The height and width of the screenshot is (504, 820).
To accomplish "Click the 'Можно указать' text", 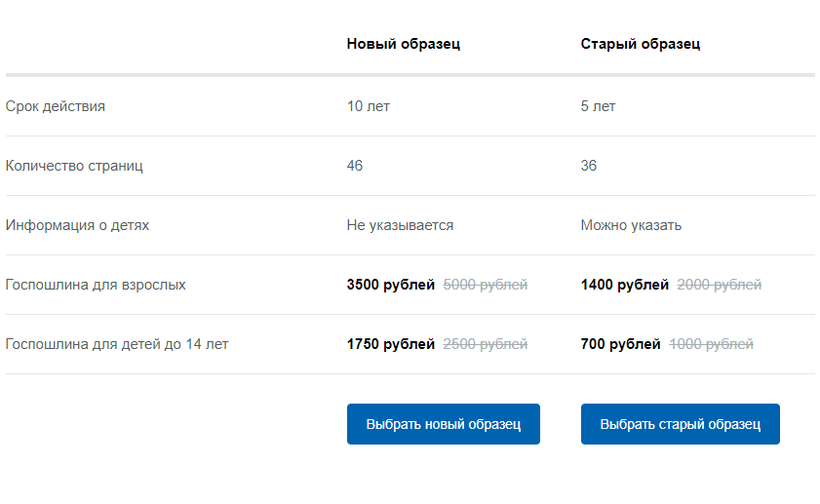I will coord(631,225).
